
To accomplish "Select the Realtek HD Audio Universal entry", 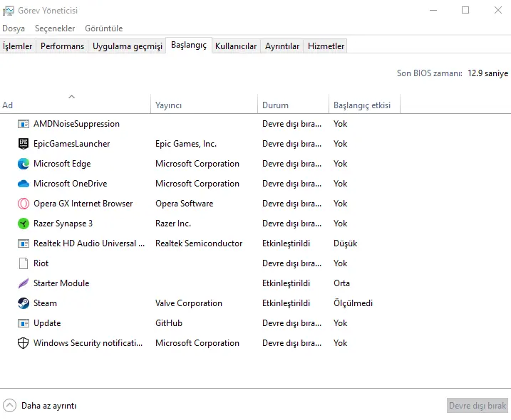I will tap(89, 243).
